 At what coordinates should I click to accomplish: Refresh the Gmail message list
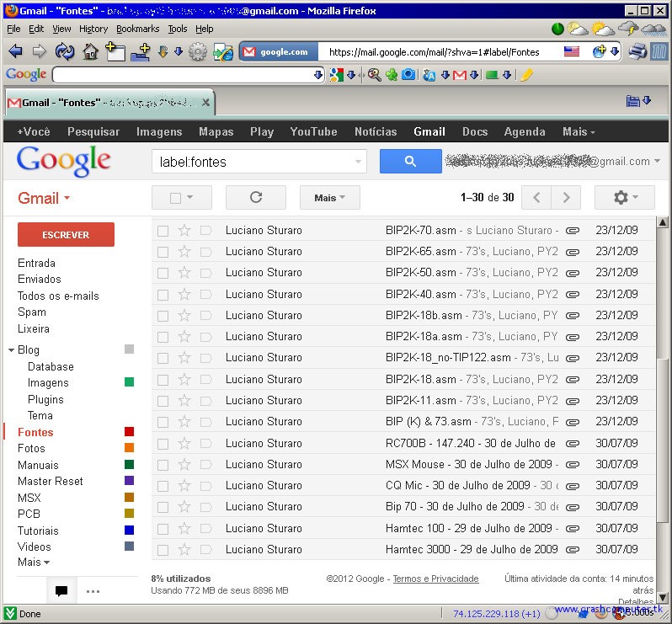tap(256, 197)
